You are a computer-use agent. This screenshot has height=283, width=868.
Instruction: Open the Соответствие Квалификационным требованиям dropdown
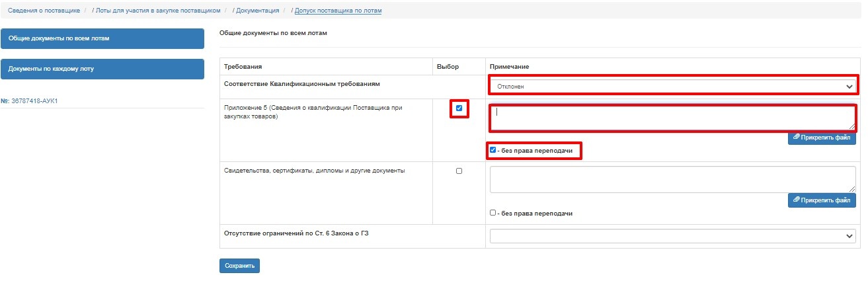[x=673, y=86]
